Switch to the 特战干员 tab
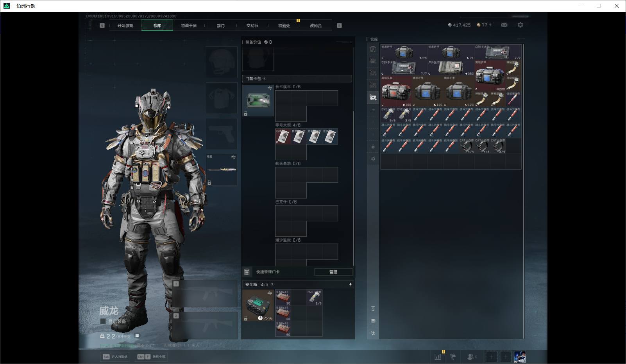 click(x=189, y=26)
